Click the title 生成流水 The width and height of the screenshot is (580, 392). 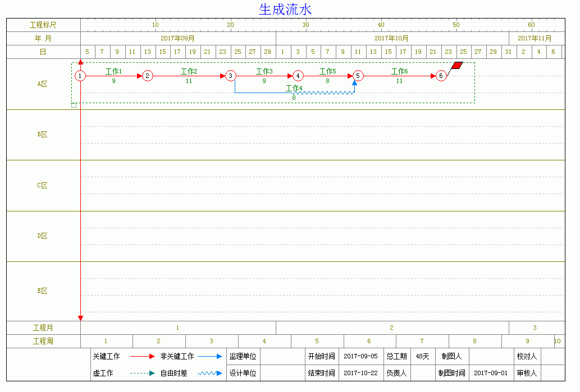click(285, 10)
